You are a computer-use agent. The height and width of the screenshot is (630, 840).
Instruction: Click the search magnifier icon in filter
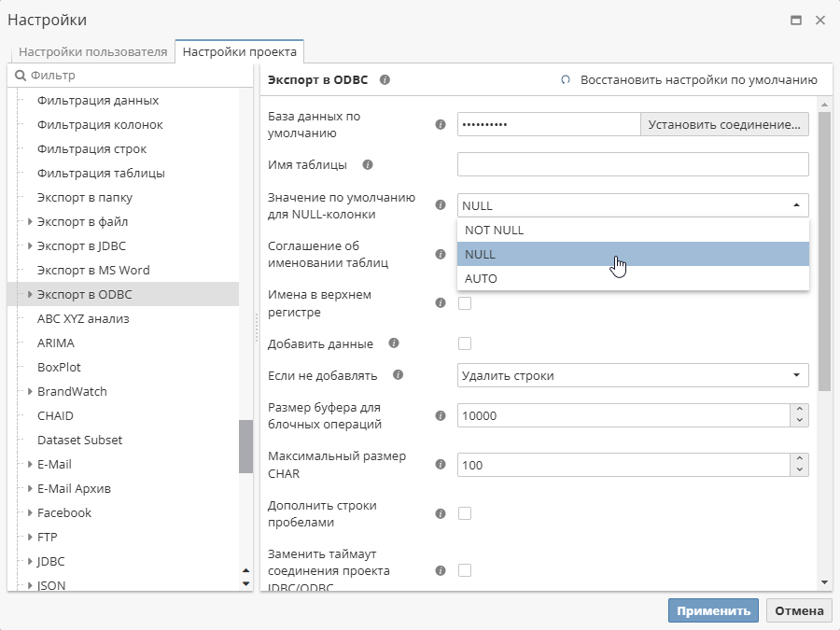coord(20,75)
